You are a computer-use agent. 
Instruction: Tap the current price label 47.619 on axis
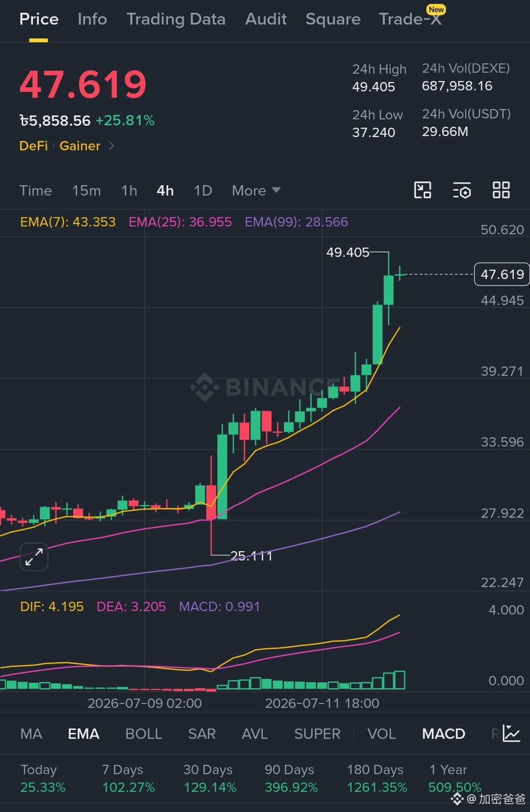coord(502,274)
